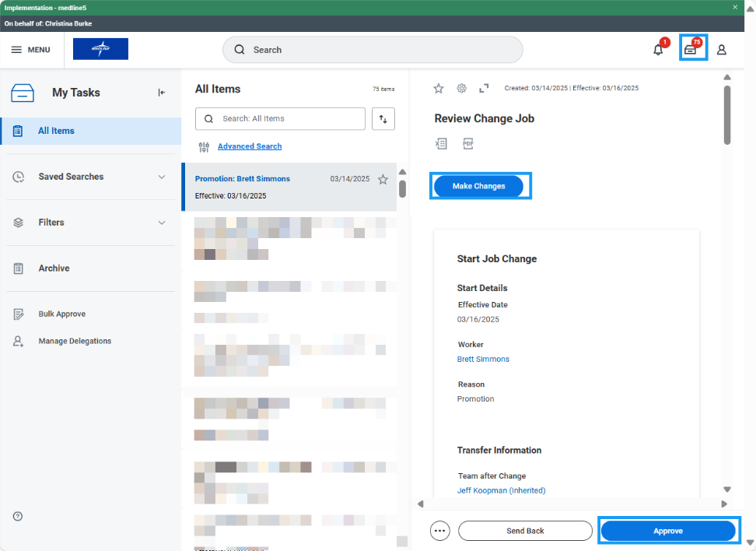Select Archive in the sidebar

pos(54,268)
